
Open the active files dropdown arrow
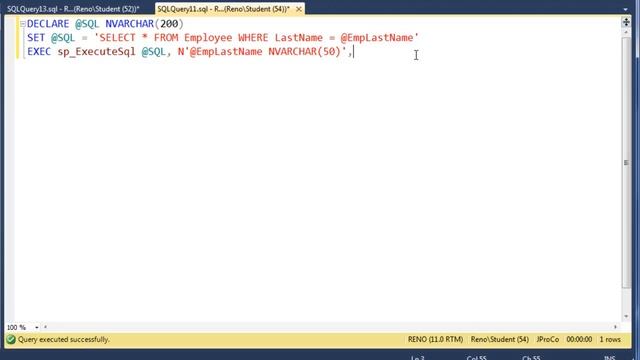[x=625, y=9]
